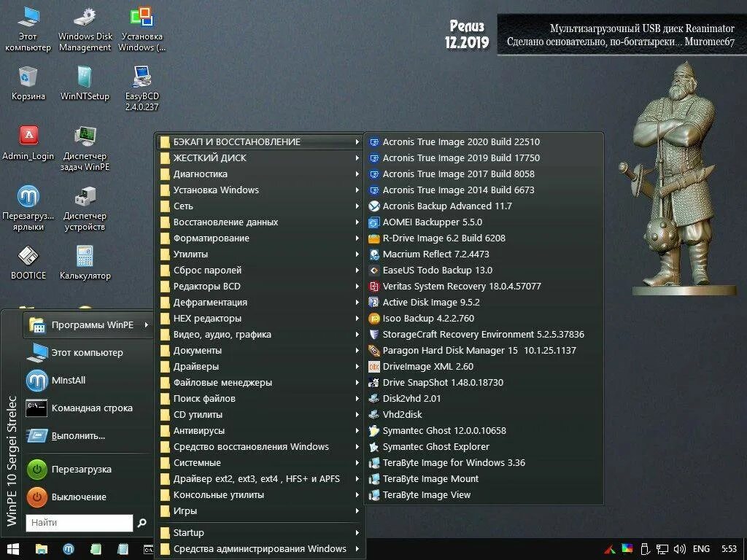
Task: Expand the Startup folder submenu
Action: tap(260, 533)
